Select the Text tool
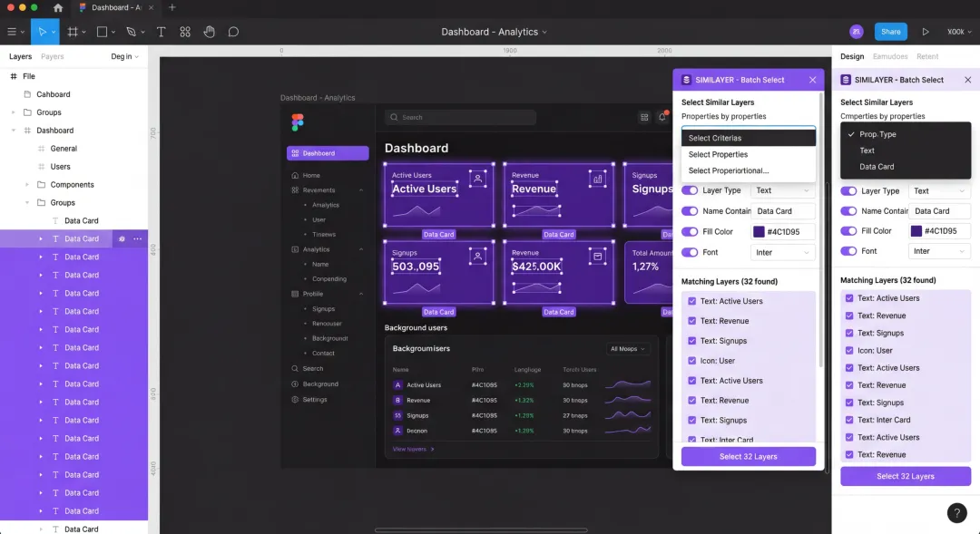Screen dimensions: 980x534 [161, 32]
